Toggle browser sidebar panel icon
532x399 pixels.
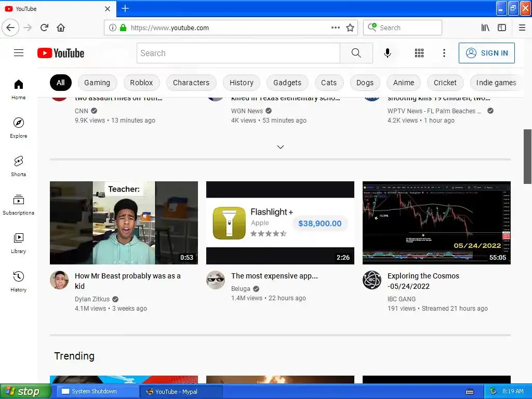502,28
